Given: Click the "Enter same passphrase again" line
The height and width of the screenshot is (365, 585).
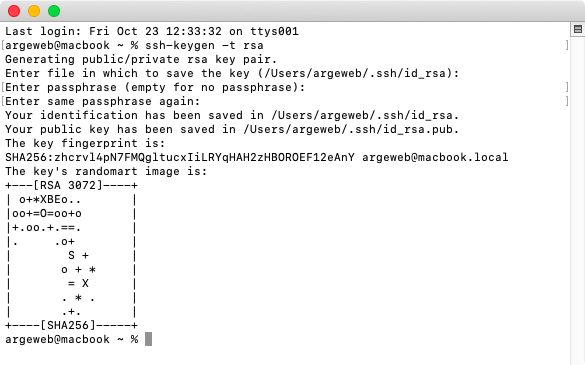Looking at the screenshot, I should (103, 102).
